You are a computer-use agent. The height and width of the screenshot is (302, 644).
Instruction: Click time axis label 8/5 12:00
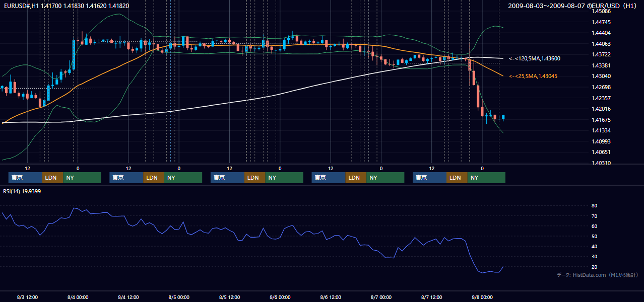[x=229, y=297]
